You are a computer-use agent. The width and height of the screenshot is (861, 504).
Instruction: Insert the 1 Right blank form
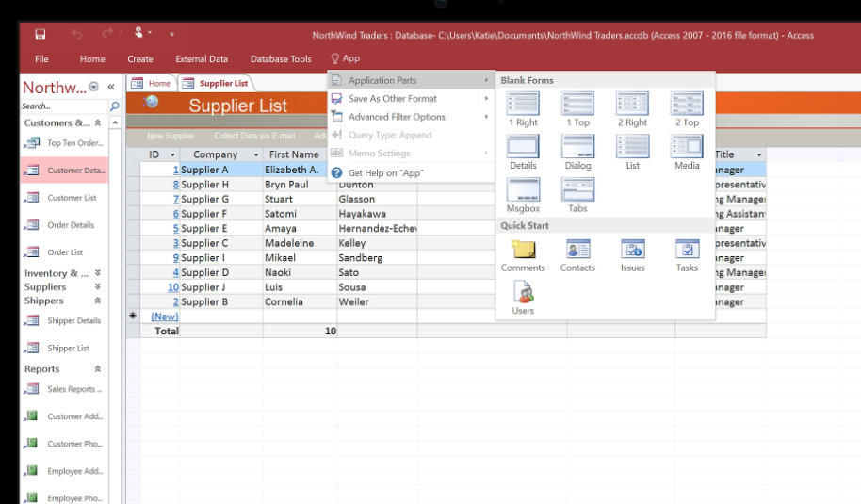[523, 110]
